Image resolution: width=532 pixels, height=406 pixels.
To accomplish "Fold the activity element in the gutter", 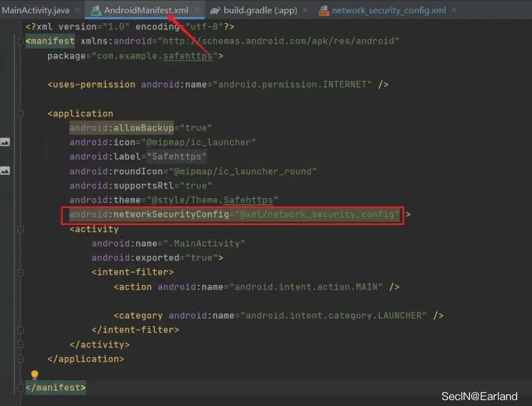I will click(20, 230).
